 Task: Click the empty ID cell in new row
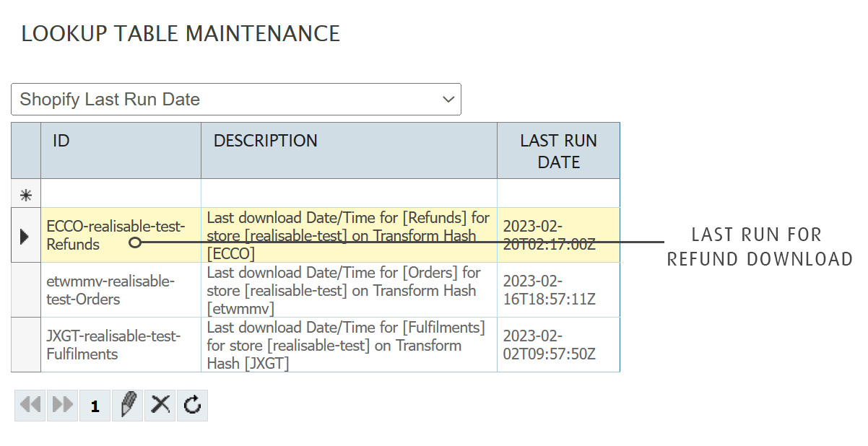coord(121,193)
